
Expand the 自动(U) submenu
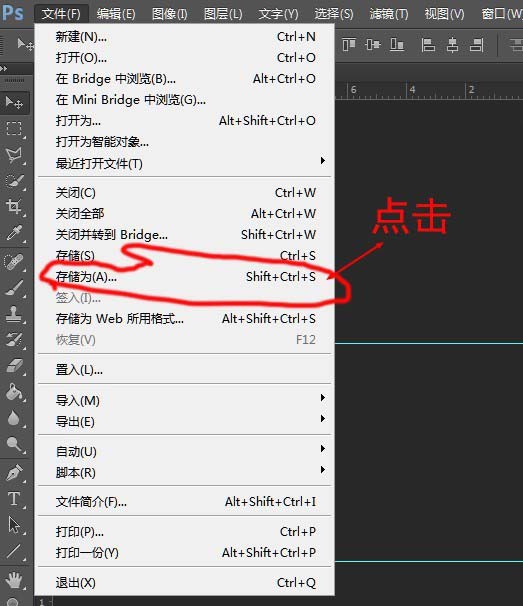pyautogui.click(x=185, y=451)
